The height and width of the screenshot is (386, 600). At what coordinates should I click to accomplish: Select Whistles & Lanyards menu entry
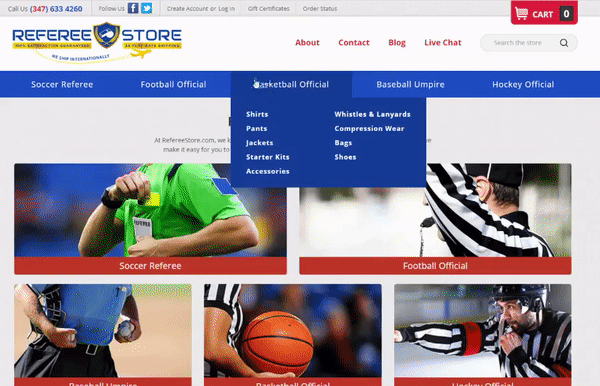(x=372, y=114)
